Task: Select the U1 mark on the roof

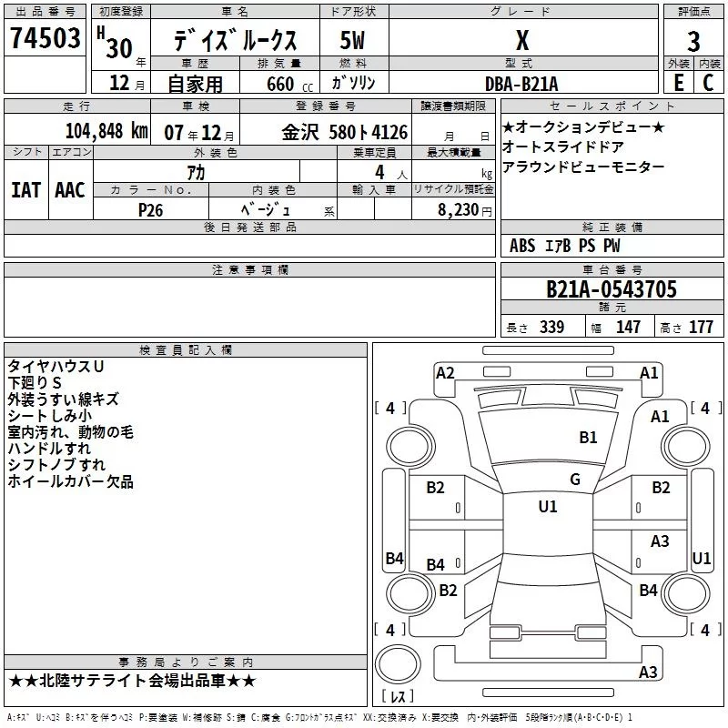Action: click(x=548, y=507)
